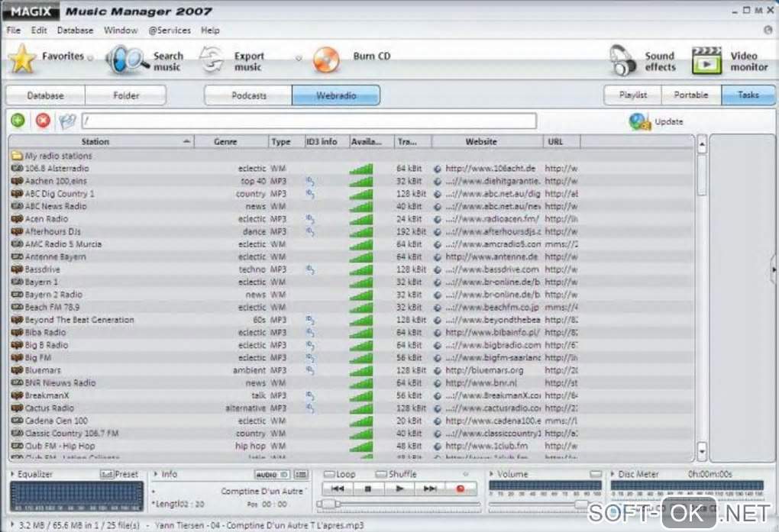Collapse the Disc Meter panel triangle
779x532 pixels.
[x=613, y=475]
